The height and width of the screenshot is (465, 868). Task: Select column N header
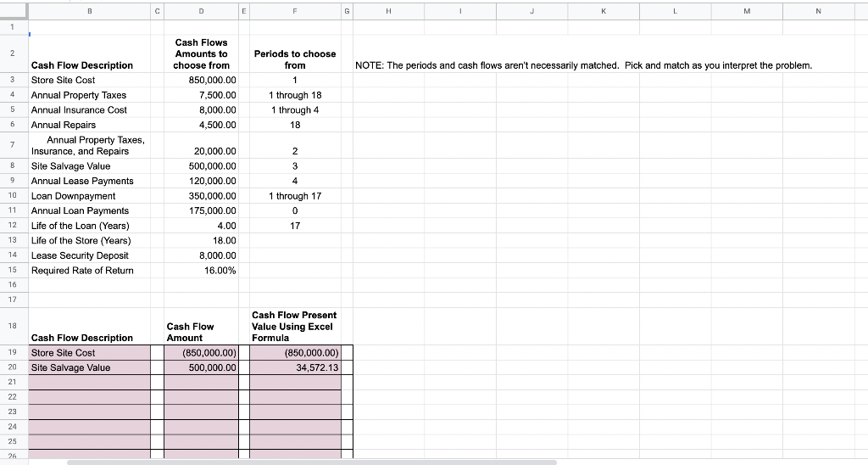pos(819,10)
